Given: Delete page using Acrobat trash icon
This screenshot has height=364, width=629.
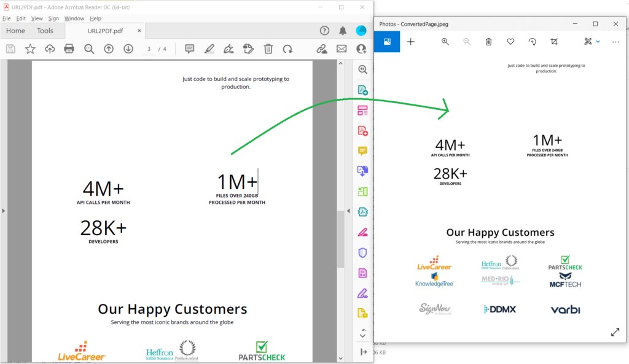Looking at the screenshot, I should pos(268,49).
